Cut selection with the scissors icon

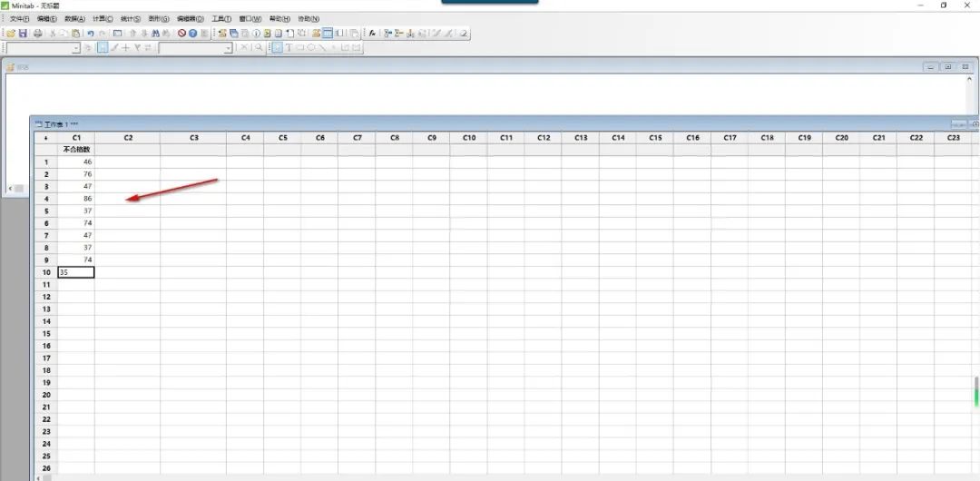click(x=54, y=34)
